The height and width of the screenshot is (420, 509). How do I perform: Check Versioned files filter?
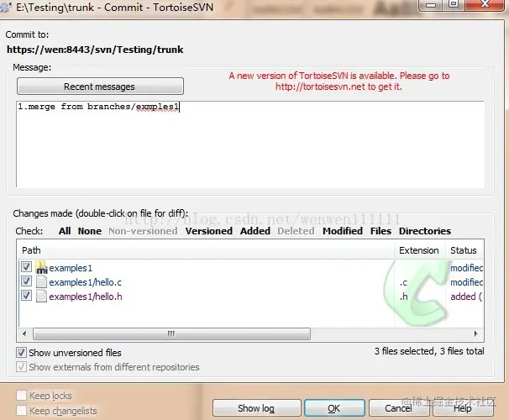click(209, 231)
